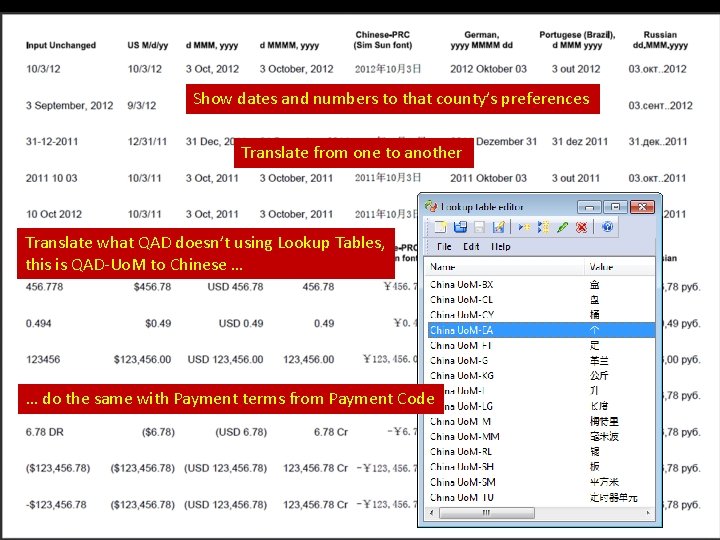Click the 'Russian dd,MMM,yyyy' heading
720x540 pixels.
(660, 40)
